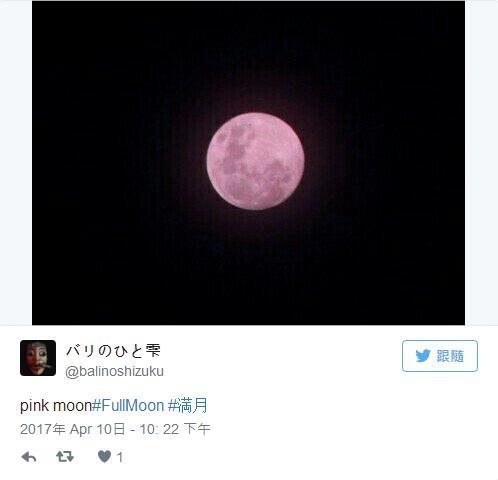The image size is (498, 480).
Task: Click the 跟隨 label text
Action: tap(450, 356)
